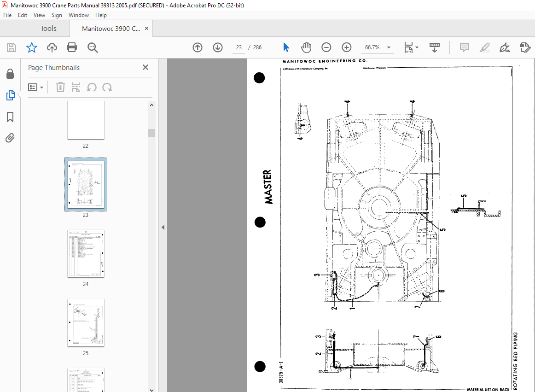Click thumbnails scrollbar up arrow
535x392 pixels.
(152, 105)
